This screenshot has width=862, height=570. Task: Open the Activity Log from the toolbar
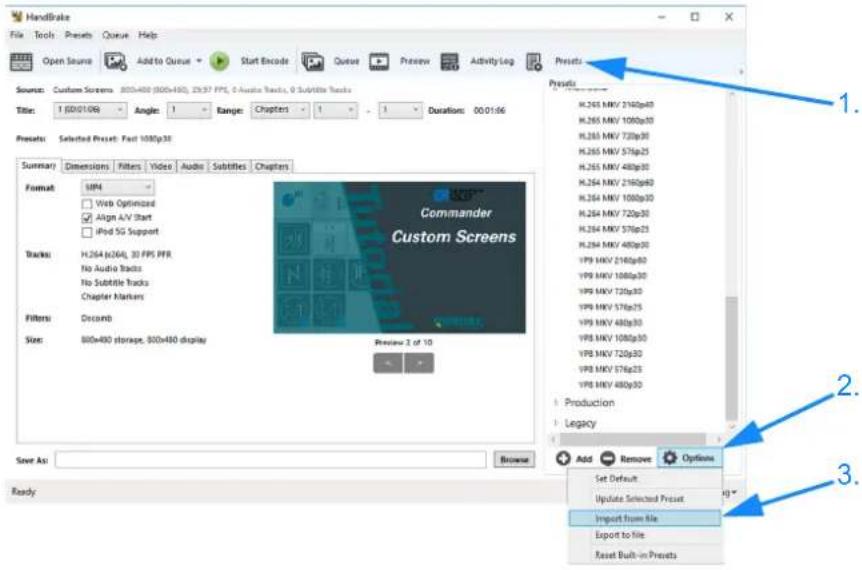point(477,61)
